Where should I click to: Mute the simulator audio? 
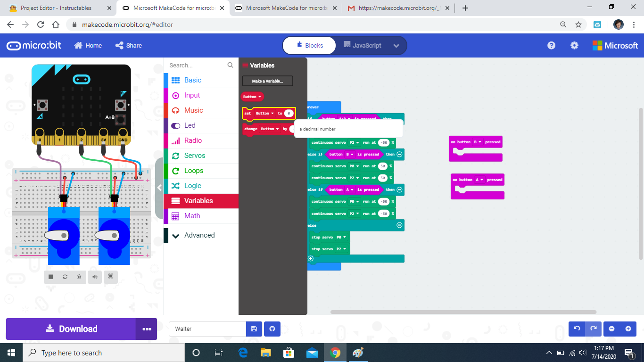pos(95,277)
